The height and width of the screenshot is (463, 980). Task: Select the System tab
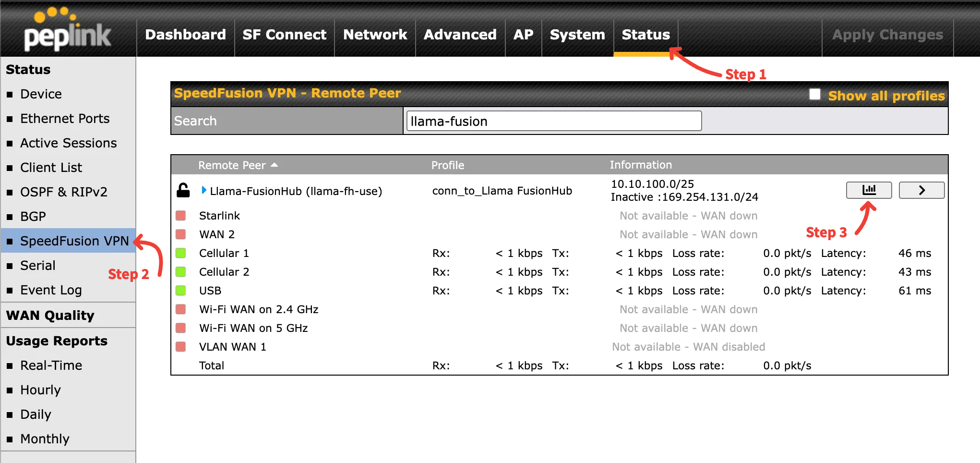577,35
